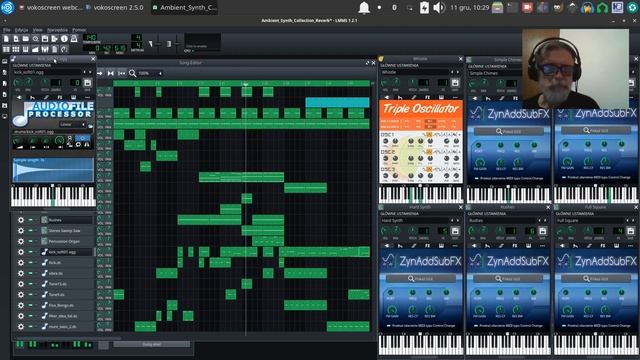Click the next preset arrow in the Whistle window

[x=458, y=72]
